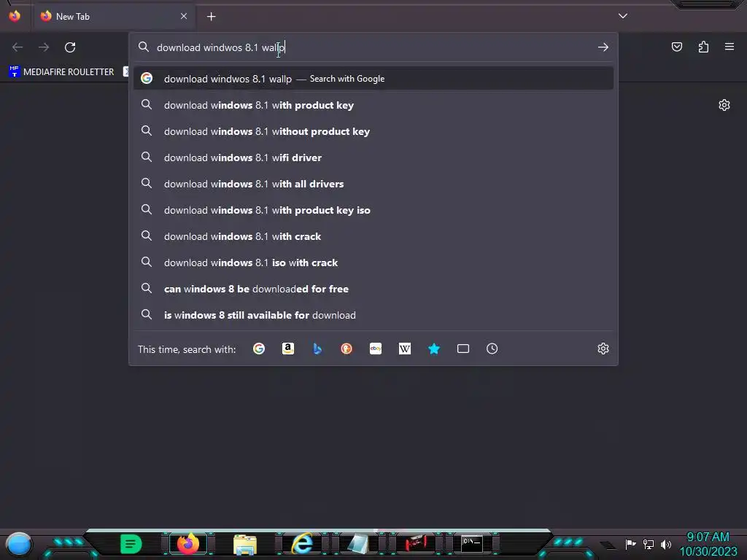Launch Internet Explorer from the taskbar
This screenshot has height=560, width=747.
(x=302, y=544)
